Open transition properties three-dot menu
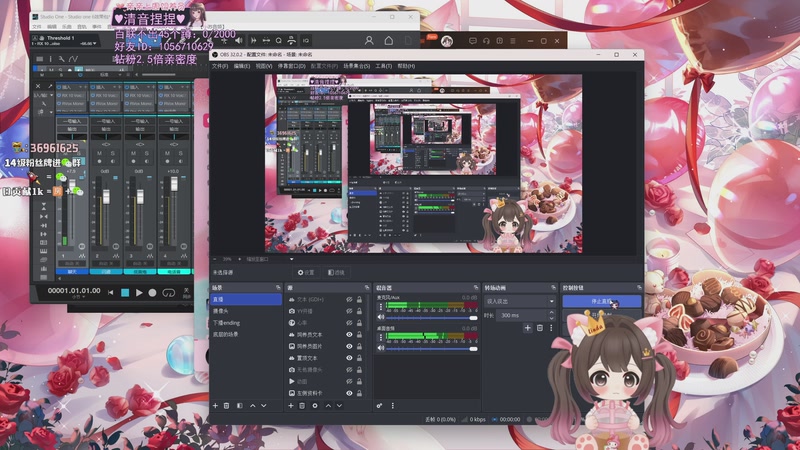This screenshot has width=800, height=450. pyautogui.click(x=551, y=328)
